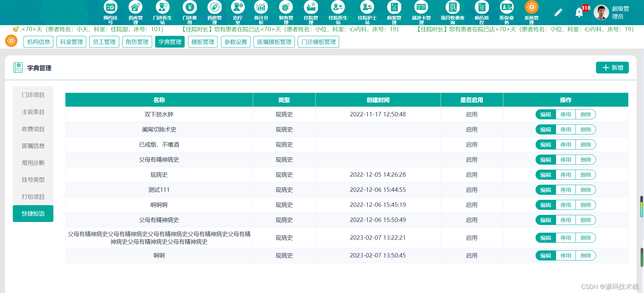The height and width of the screenshot is (293, 644).
Task: Click the 2022-11-17 12:50:48 timestamp cell
Action: (378, 114)
